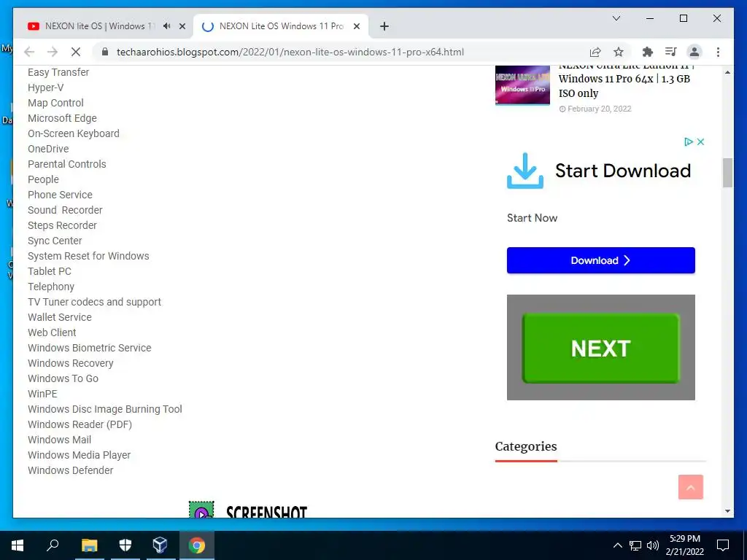Close the YouTube NEXON lite OS tab

point(182,26)
